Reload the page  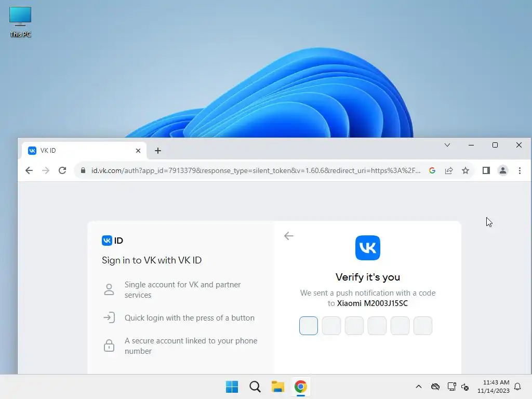pyautogui.click(x=62, y=170)
